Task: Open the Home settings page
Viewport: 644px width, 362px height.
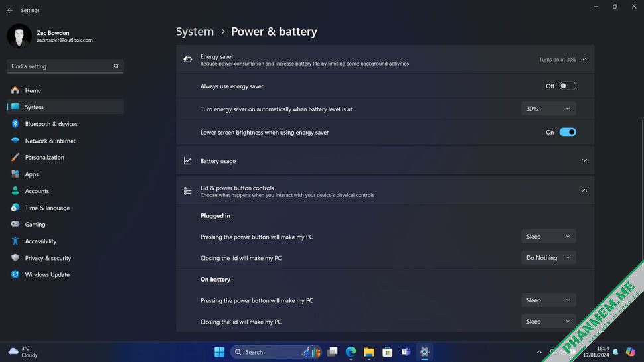Action: (65, 90)
